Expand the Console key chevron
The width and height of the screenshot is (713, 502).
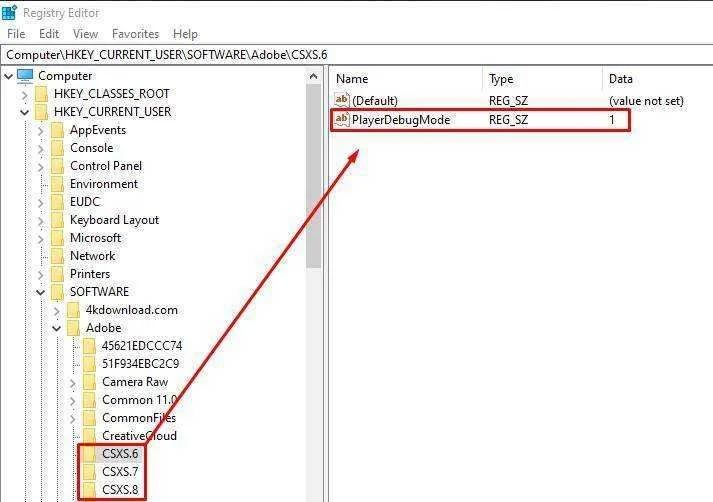(x=40, y=149)
